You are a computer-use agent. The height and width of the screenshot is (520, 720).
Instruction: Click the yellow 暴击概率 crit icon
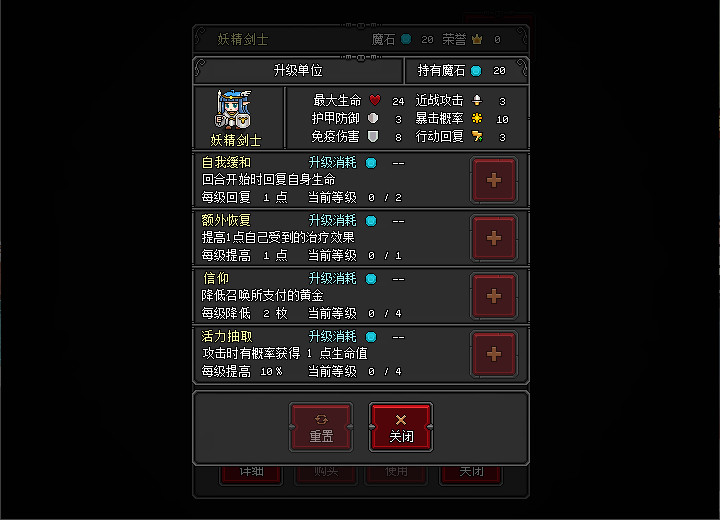tap(477, 119)
